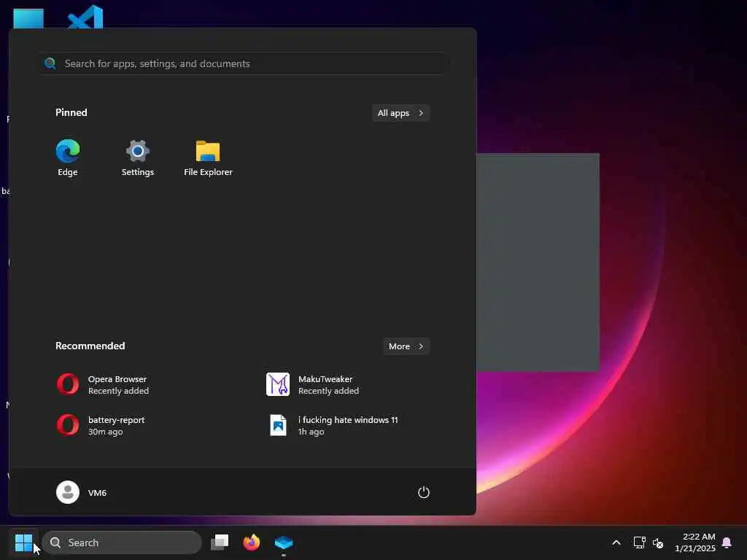The image size is (747, 560).
Task: Open the notifications bell icon
Action: [727, 542]
